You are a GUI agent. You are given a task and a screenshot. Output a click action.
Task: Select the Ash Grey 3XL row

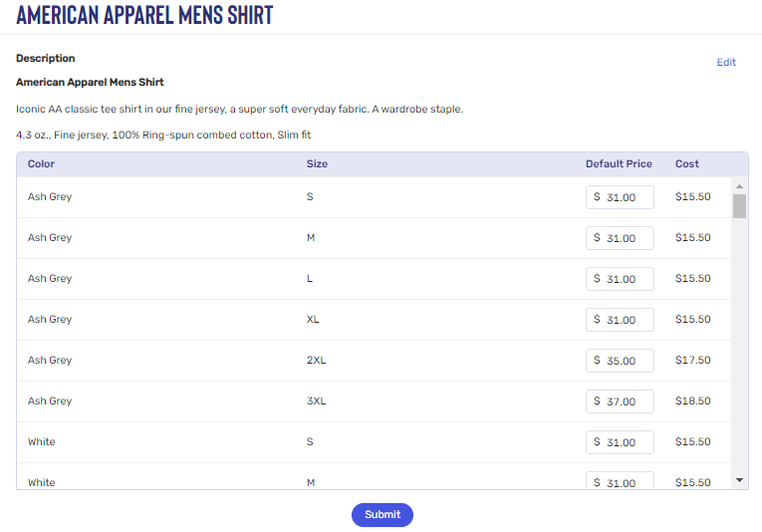tap(374, 401)
